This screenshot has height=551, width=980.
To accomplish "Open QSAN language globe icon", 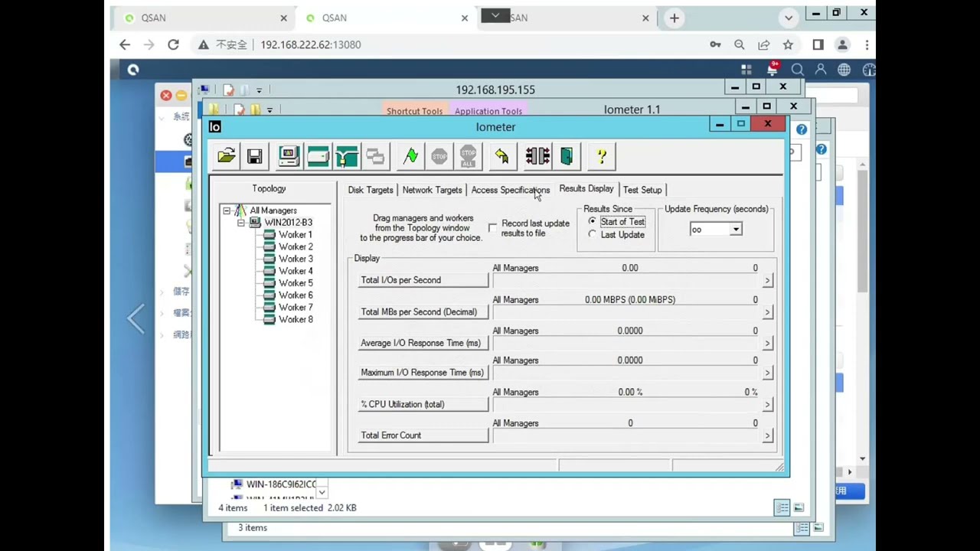I will tap(844, 70).
